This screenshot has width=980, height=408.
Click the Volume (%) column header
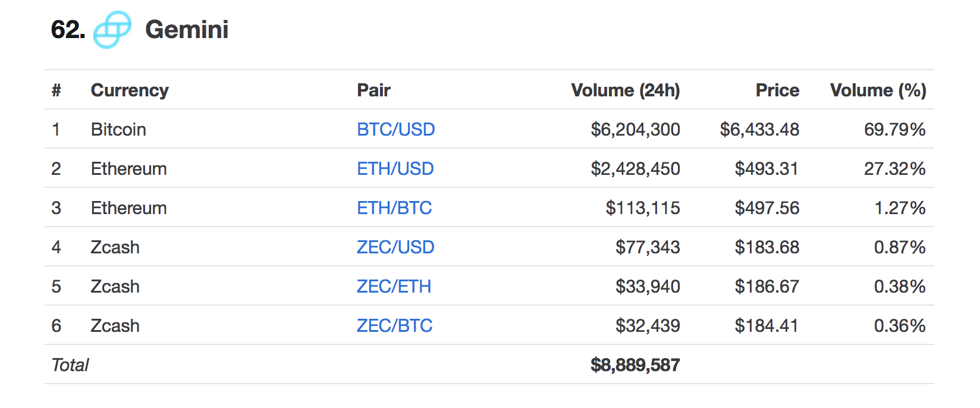(878, 90)
